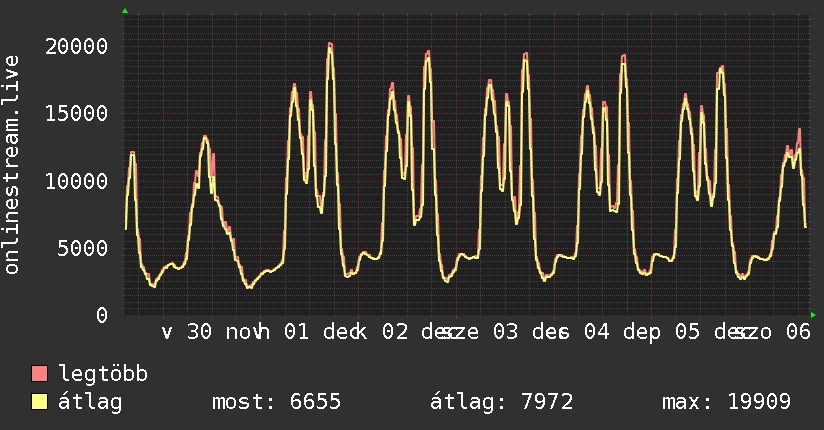Click the 20000 y-axis label
Viewport: 824px width, 430px height.
tap(77, 47)
